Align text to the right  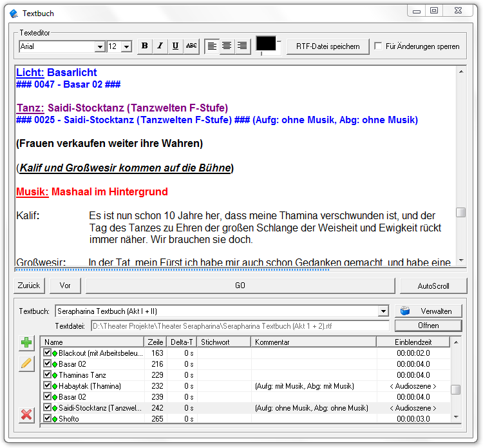click(x=242, y=46)
